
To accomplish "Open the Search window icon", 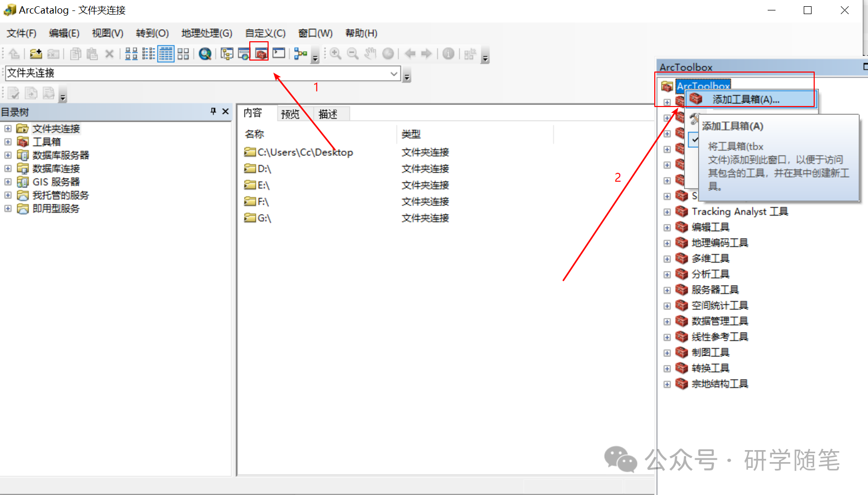I will pos(244,53).
